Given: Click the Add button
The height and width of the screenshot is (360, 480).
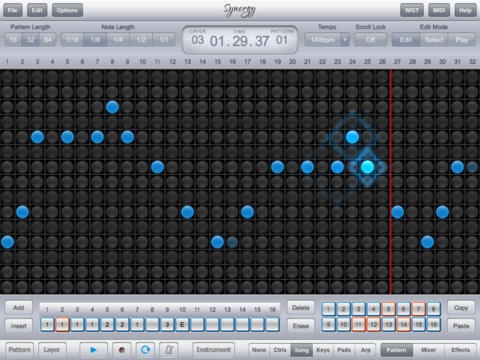Looking at the screenshot, I should (x=19, y=308).
